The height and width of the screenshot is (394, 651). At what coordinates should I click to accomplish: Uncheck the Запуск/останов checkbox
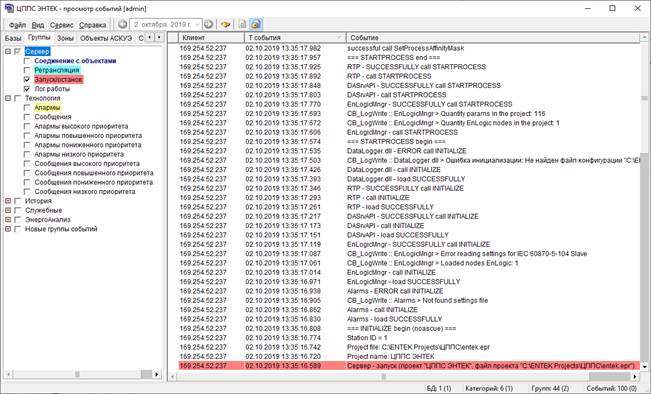click(x=27, y=79)
